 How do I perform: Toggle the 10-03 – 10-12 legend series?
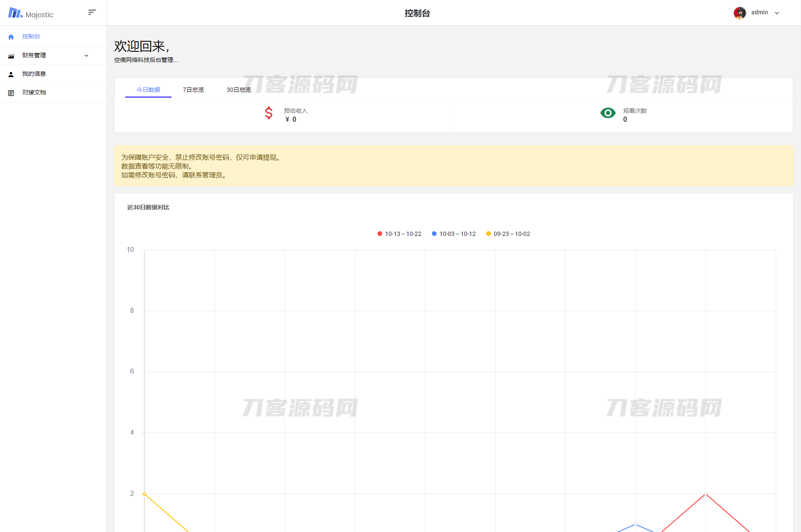tap(453, 234)
